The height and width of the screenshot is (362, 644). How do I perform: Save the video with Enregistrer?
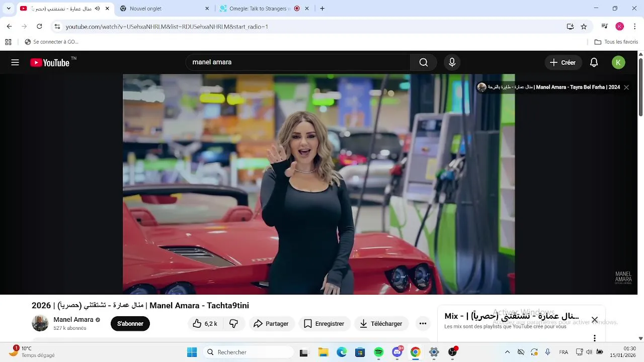pyautogui.click(x=324, y=324)
